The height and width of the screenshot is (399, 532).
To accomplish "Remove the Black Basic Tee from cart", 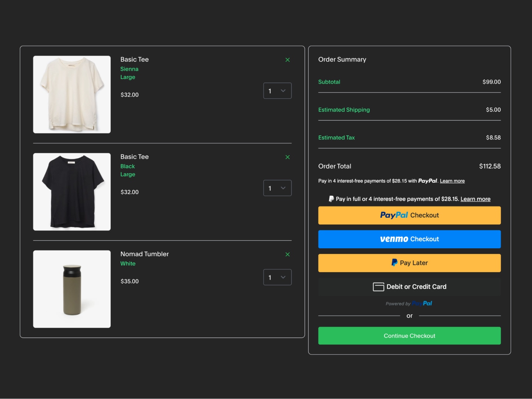I will (288, 157).
